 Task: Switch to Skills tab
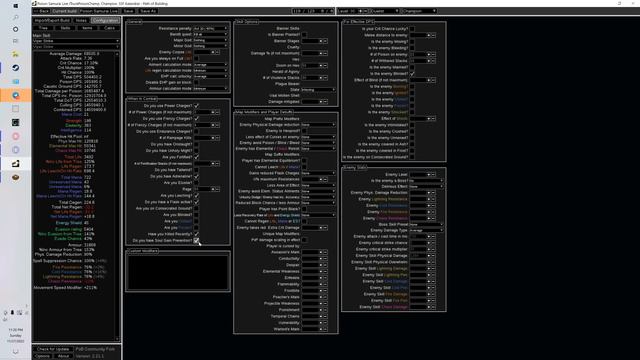65,28
